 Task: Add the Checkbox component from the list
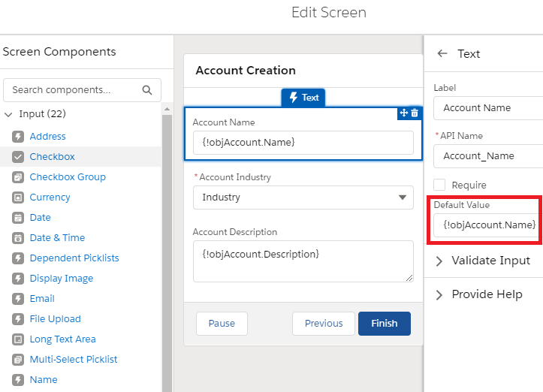52,157
